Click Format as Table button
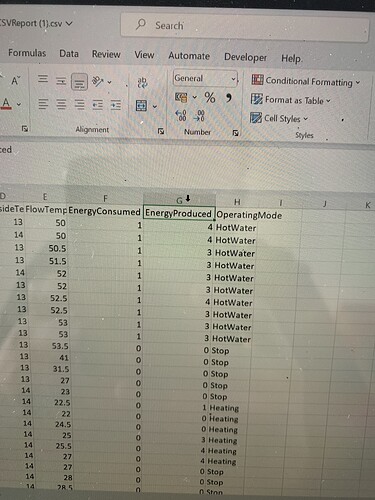The image size is (375, 500). pos(291,100)
